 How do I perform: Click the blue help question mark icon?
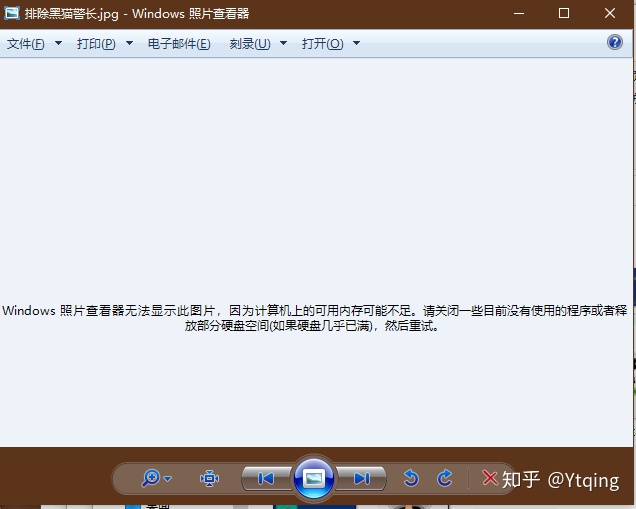point(615,42)
